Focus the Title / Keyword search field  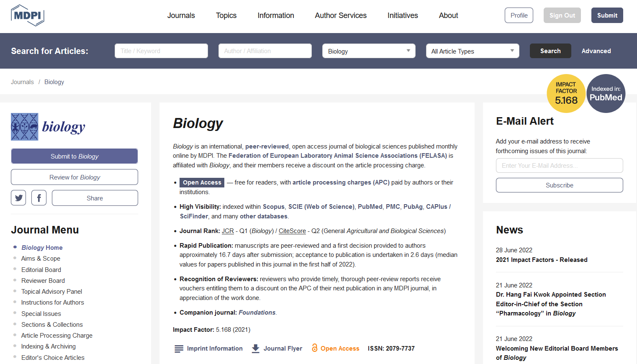161,51
